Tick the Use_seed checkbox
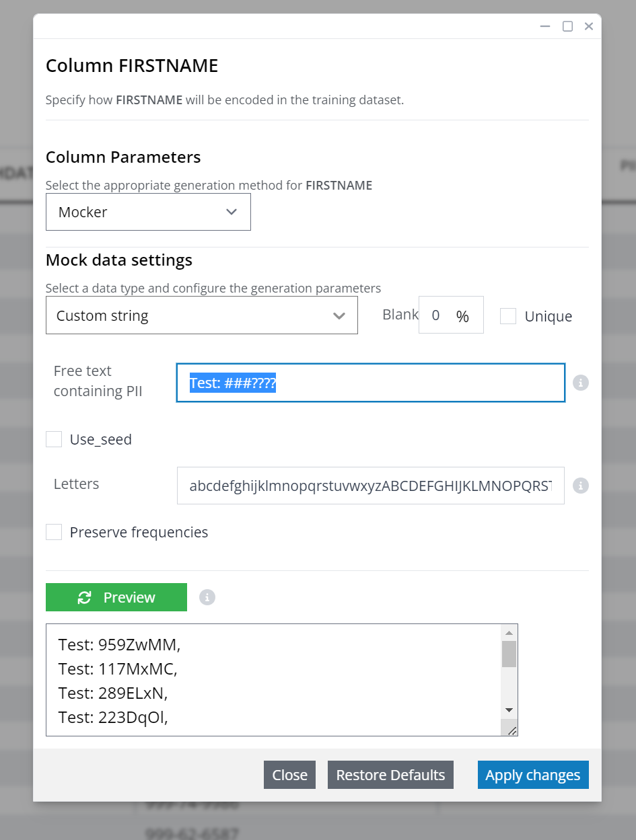Image resolution: width=636 pixels, height=840 pixels. pyautogui.click(x=54, y=440)
